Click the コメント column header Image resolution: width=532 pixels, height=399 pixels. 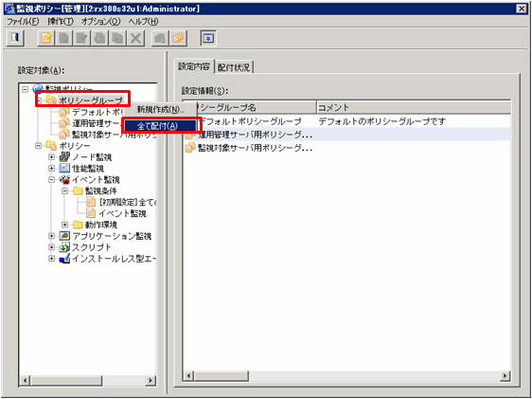point(414,108)
